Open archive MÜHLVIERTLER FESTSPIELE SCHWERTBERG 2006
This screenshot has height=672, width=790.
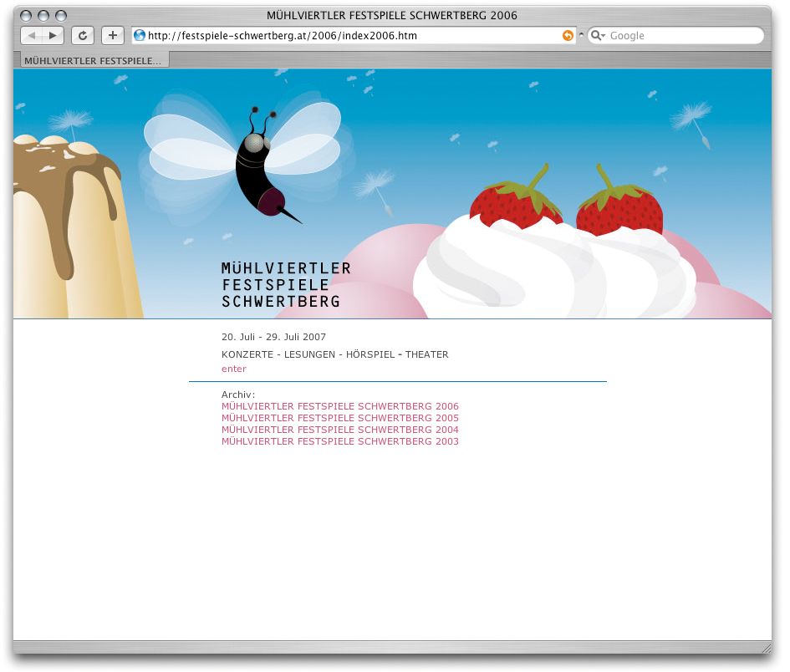coord(340,406)
